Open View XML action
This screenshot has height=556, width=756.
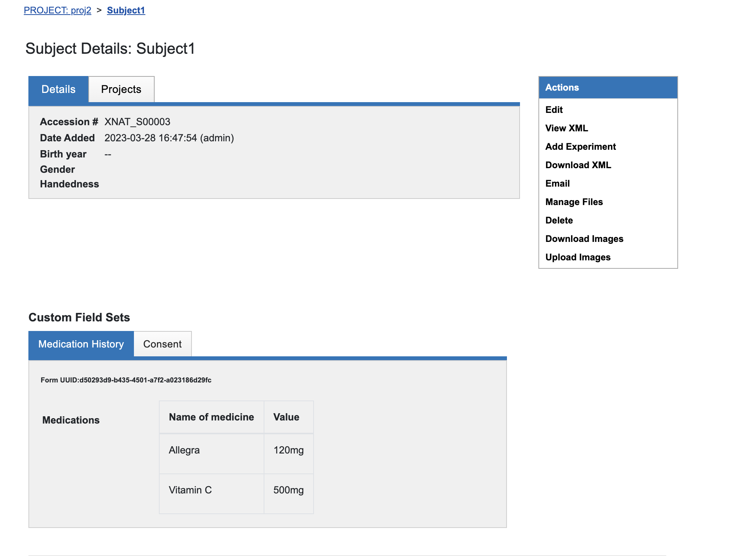point(566,128)
